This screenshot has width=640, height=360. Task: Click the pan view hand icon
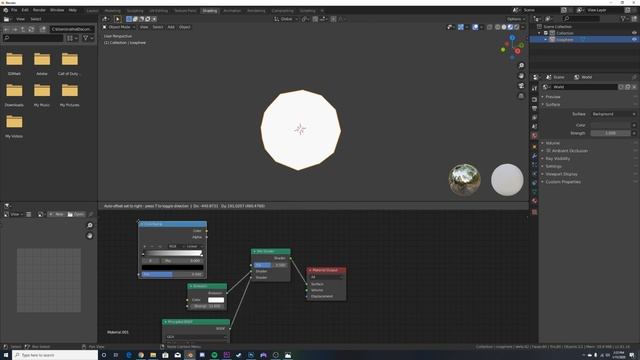click(x=521, y=76)
